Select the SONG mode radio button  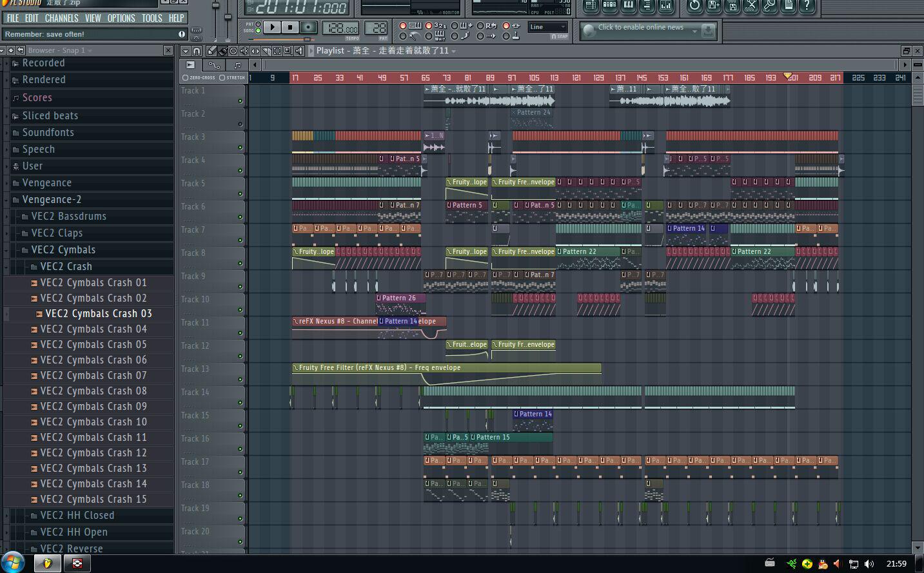(x=259, y=30)
